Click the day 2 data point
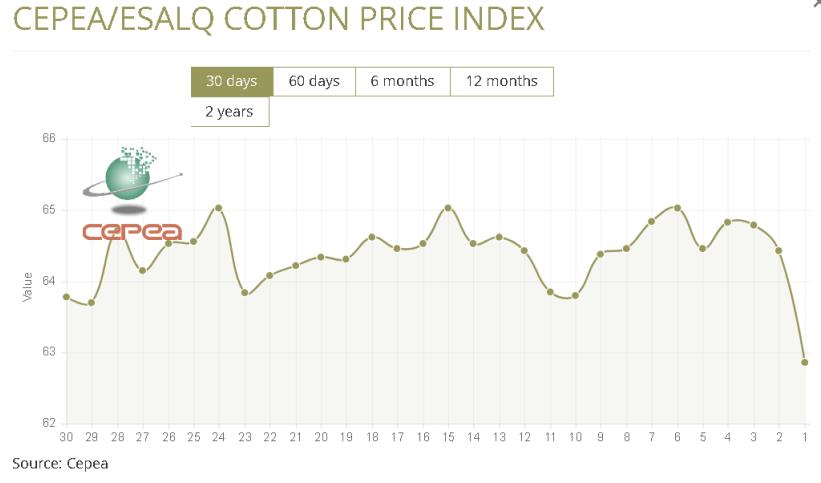 click(779, 250)
